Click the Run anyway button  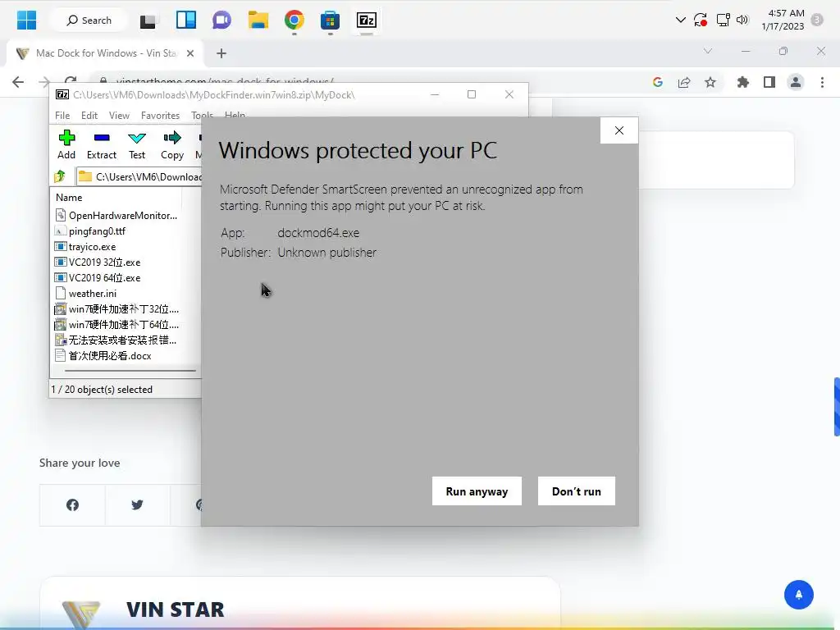click(x=477, y=491)
